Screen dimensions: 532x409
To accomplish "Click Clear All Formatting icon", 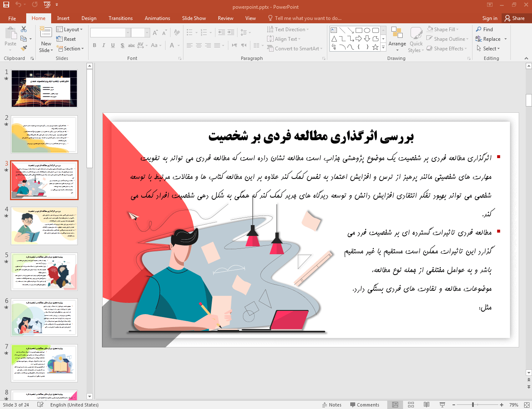I will pos(177,32).
